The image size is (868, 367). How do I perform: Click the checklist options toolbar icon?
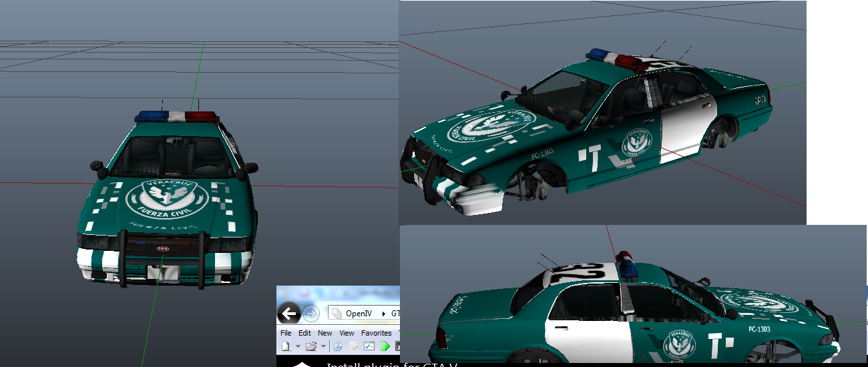[x=369, y=346]
